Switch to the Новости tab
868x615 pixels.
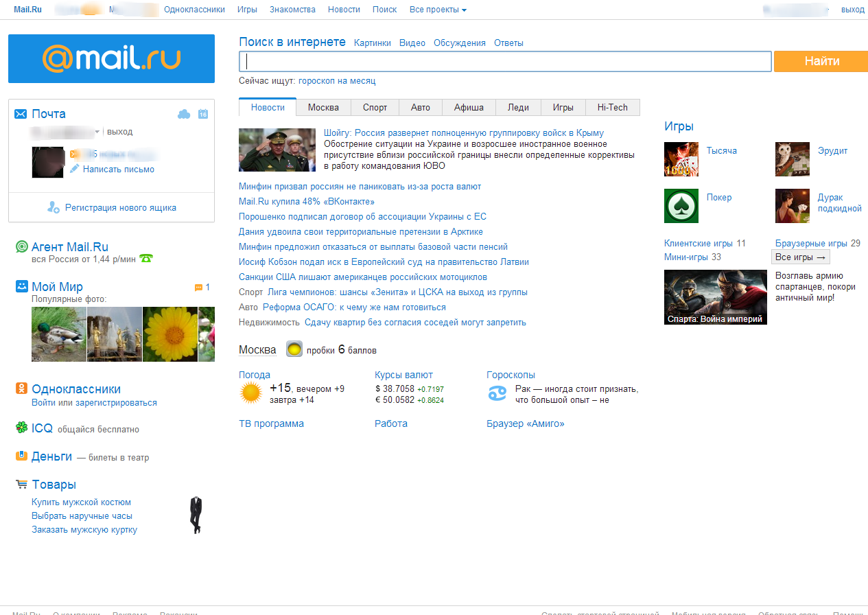pos(268,107)
